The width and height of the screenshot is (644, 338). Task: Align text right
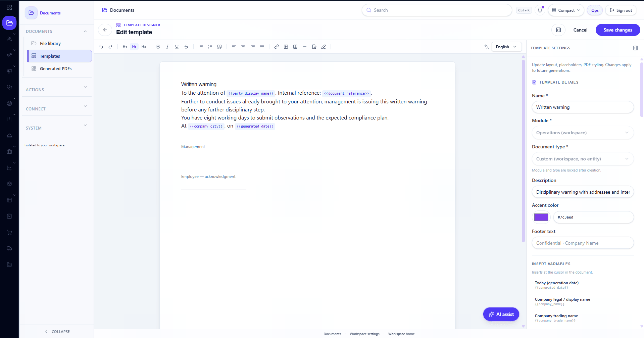(253, 47)
